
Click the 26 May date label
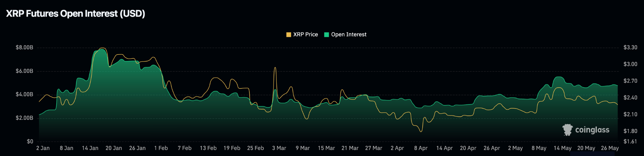[610, 148]
